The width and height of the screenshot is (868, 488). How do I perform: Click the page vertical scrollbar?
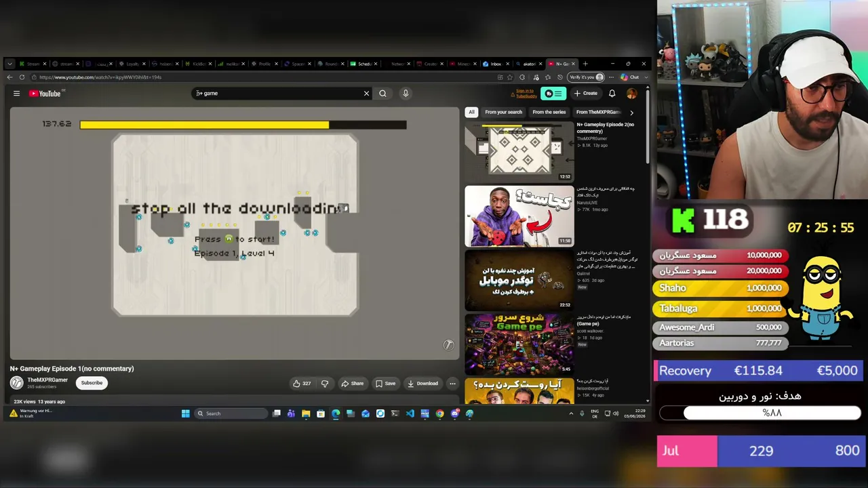(x=647, y=125)
